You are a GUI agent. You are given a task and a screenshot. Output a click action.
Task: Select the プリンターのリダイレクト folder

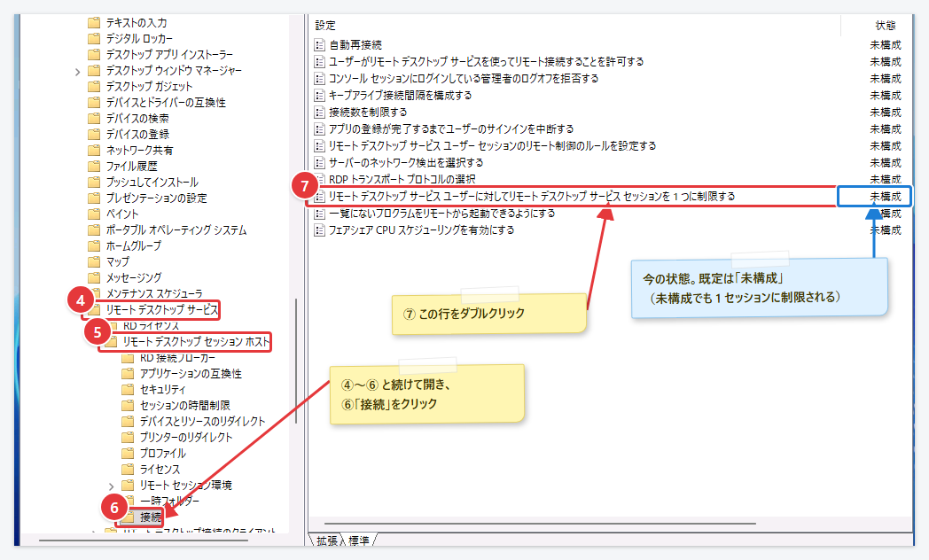click(x=186, y=437)
